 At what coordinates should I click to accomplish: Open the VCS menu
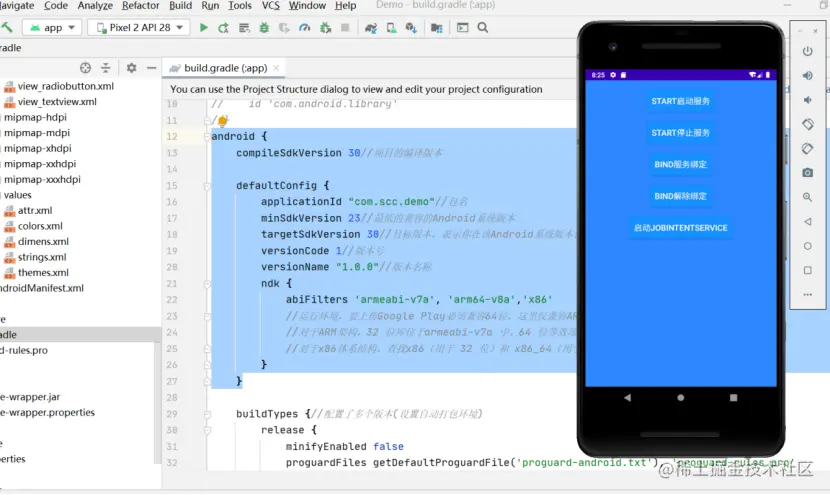[271, 5]
